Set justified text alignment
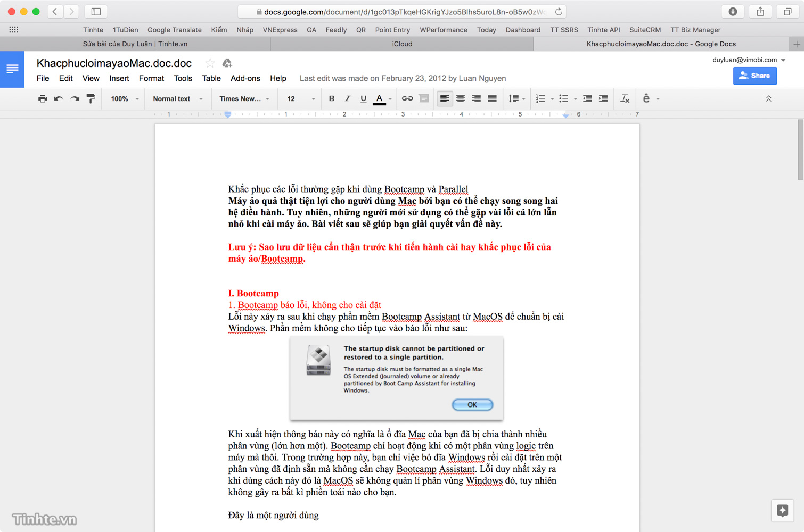This screenshot has height=532, width=804. pos(493,98)
